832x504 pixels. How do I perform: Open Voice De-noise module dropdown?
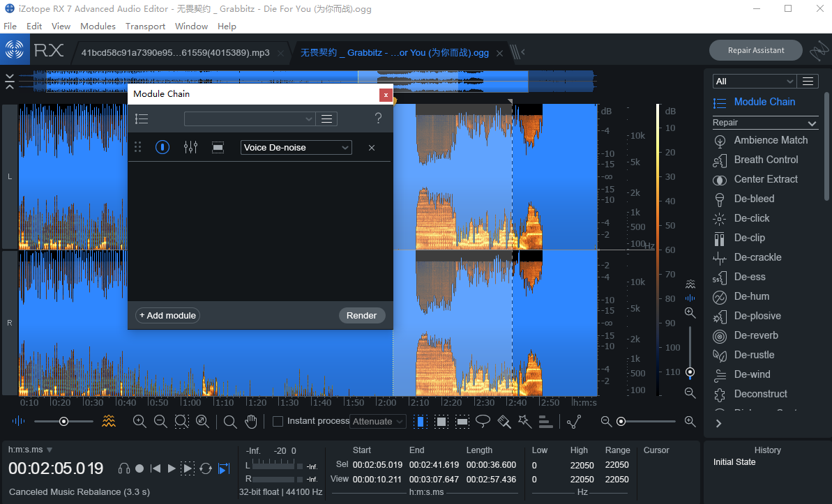point(296,148)
